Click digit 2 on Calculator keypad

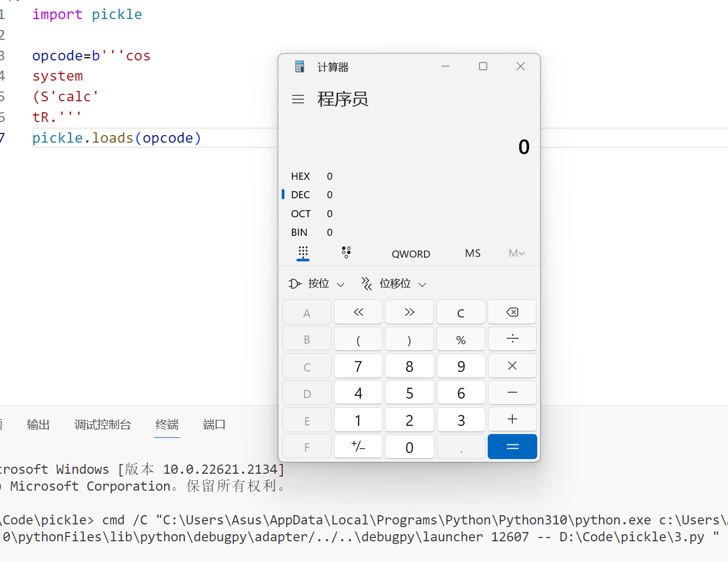409,419
